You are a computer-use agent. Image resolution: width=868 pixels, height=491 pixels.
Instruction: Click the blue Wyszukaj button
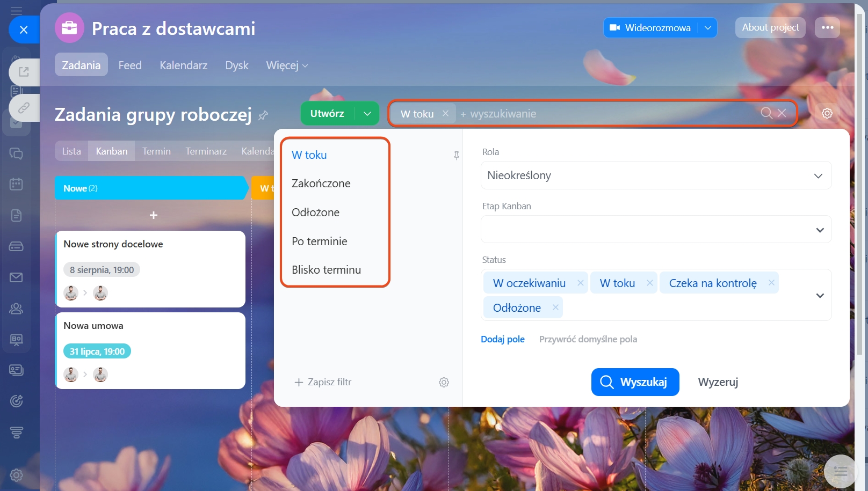coord(635,382)
